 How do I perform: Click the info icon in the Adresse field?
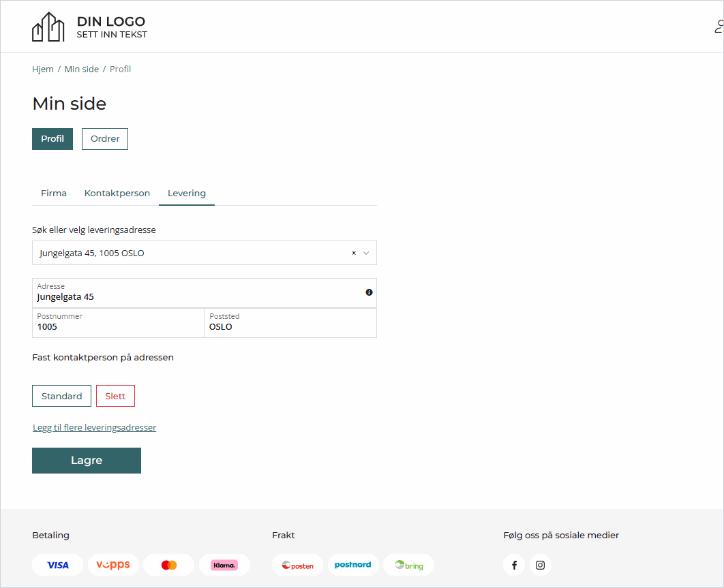[369, 292]
